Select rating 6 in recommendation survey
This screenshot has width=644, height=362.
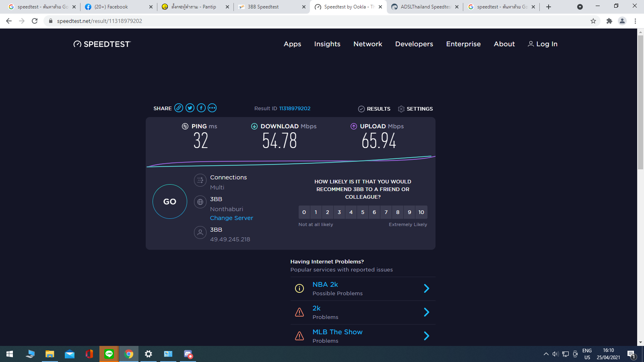tap(374, 212)
